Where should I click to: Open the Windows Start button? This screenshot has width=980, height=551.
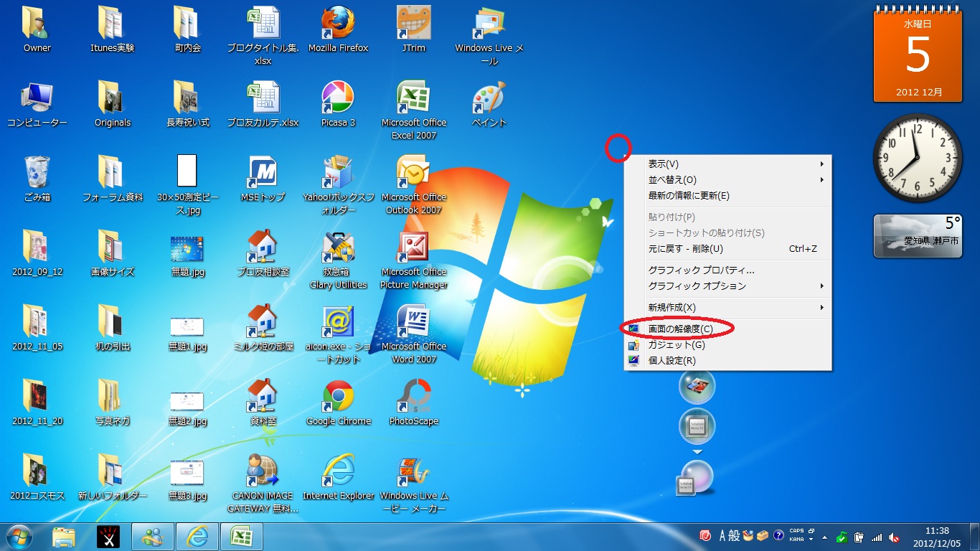coord(19,537)
